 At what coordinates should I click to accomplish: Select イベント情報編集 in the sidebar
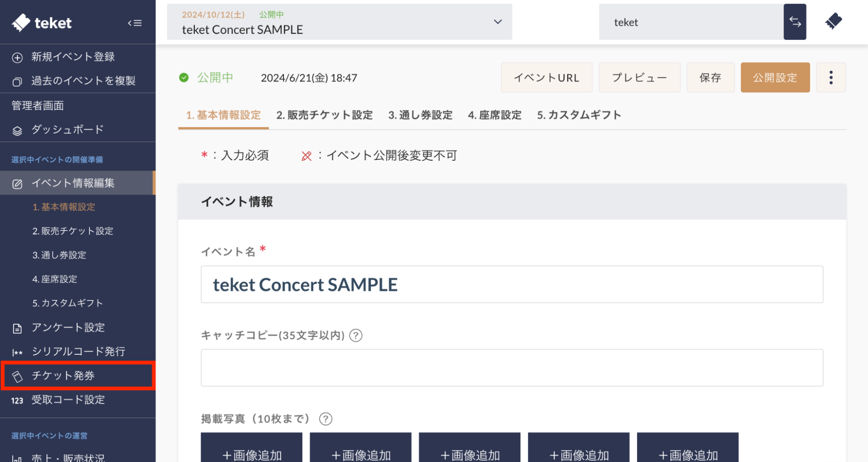(78, 183)
